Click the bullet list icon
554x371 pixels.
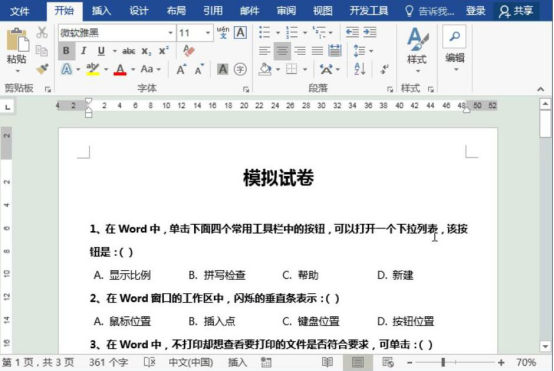point(264,33)
